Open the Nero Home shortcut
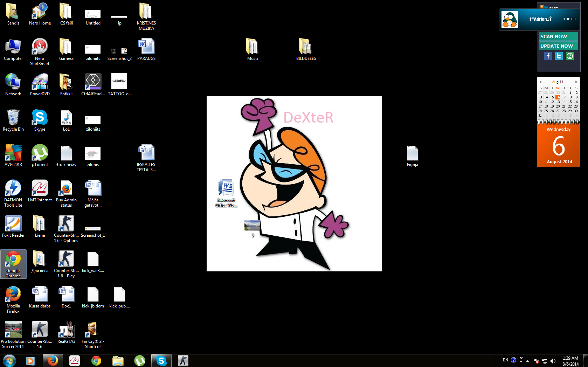 click(40, 14)
